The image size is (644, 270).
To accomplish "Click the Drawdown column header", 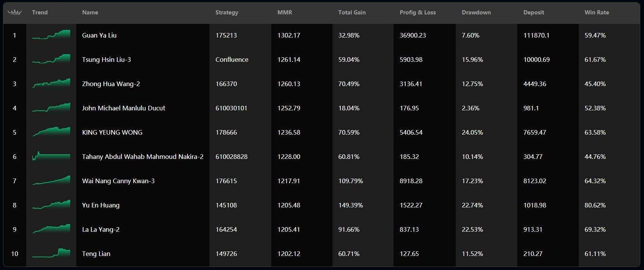I will pos(476,13).
